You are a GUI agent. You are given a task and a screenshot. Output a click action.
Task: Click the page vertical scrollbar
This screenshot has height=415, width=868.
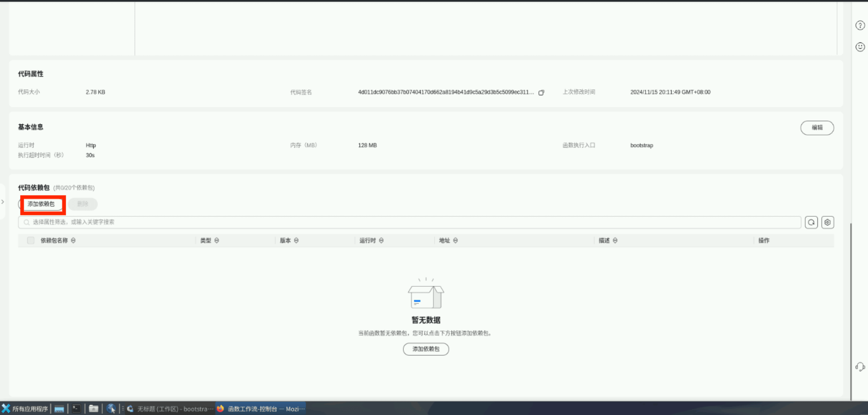(851, 312)
